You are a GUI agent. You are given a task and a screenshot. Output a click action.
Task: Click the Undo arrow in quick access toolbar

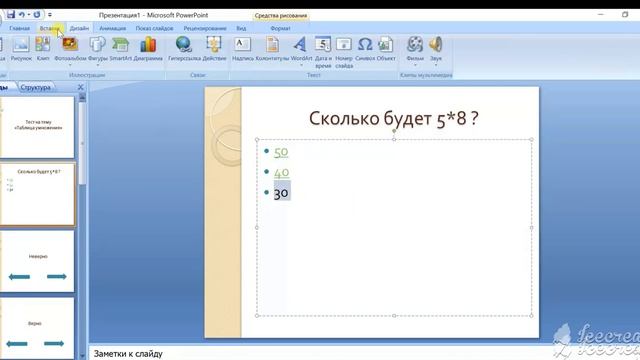point(22,15)
